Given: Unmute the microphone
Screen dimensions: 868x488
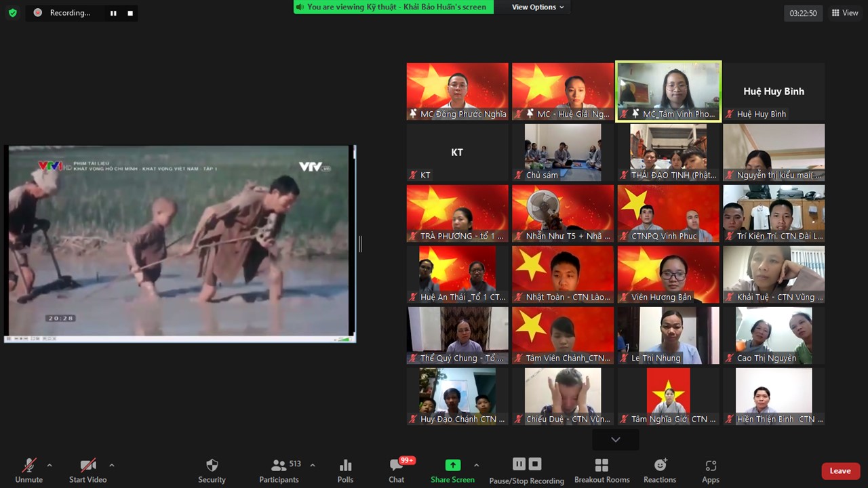Looking at the screenshot, I should pos(28,470).
